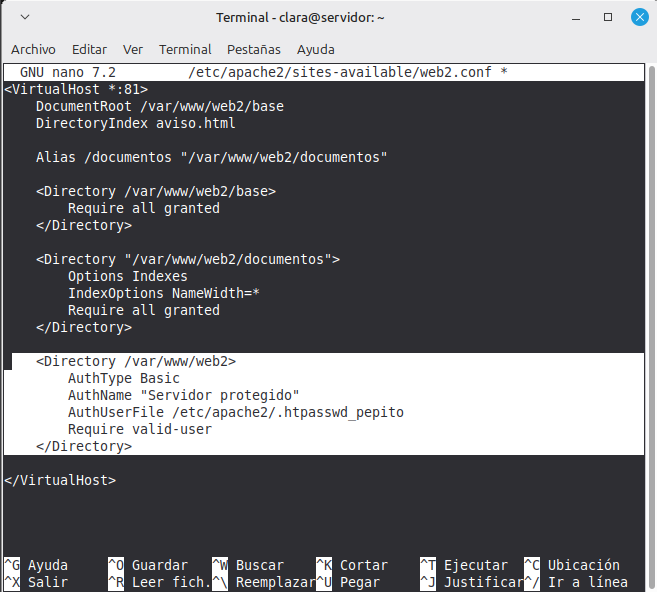Click the ^X Salir shortcut label
Screen dimensions: 657x592
(35, 582)
